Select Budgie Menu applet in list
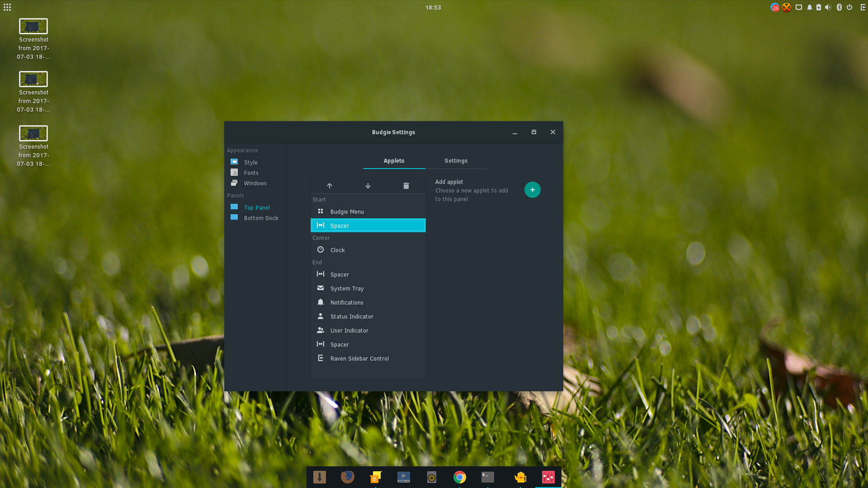This screenshot has width=868, height=488. (x=368, y=211)
